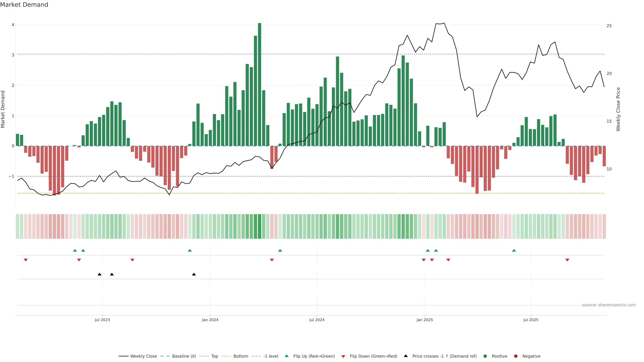Hide the -1 level legend series

tap(271, 356)
